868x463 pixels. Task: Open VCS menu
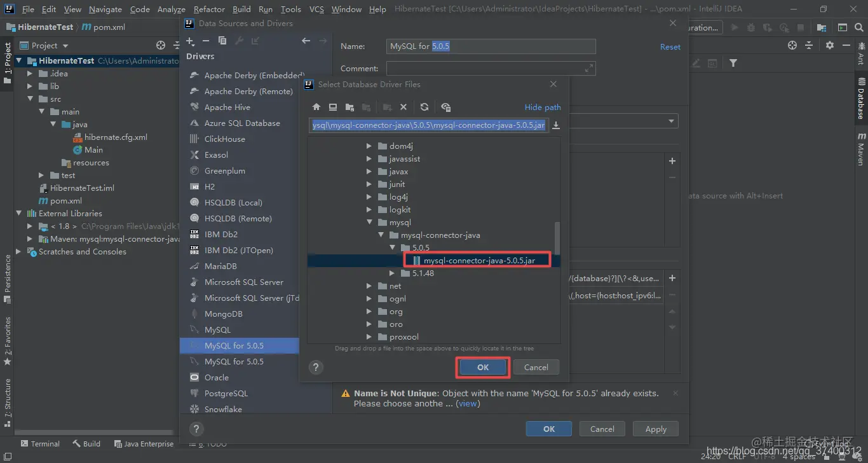[x=316, y=9]
